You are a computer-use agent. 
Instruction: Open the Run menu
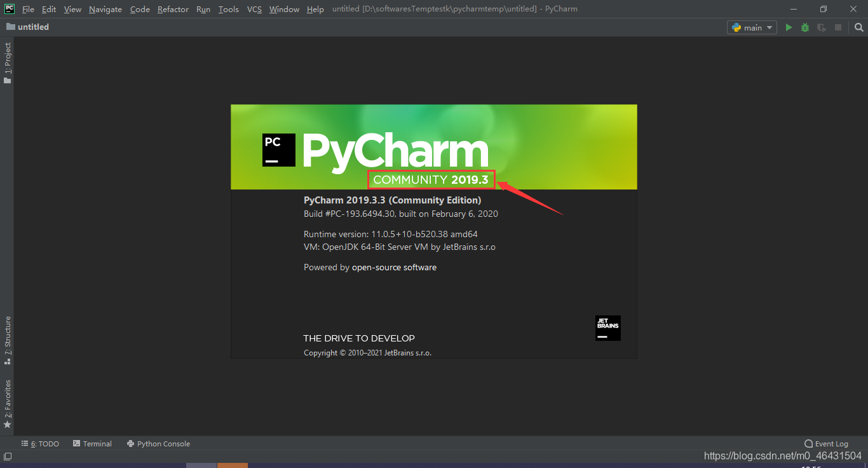coord(203,9)
